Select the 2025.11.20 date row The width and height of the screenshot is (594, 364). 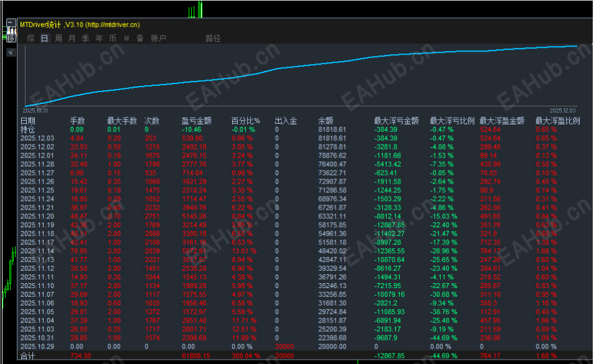tap(37, 217)
